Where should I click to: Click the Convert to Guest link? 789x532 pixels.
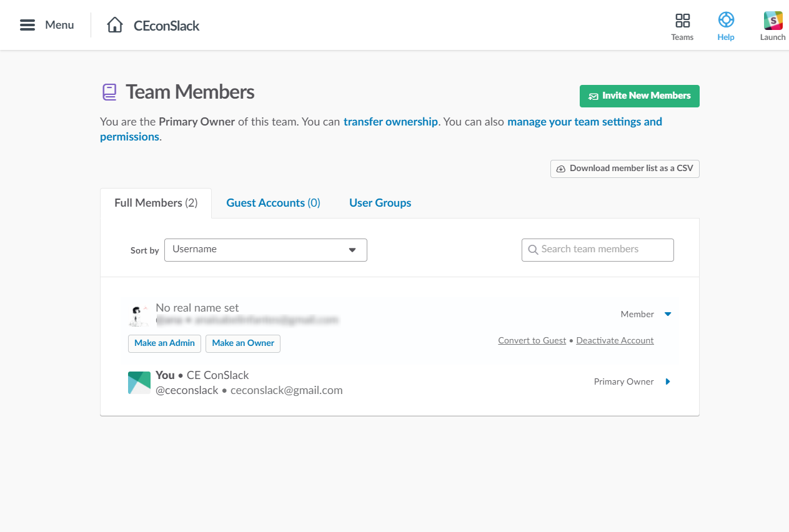532,341
